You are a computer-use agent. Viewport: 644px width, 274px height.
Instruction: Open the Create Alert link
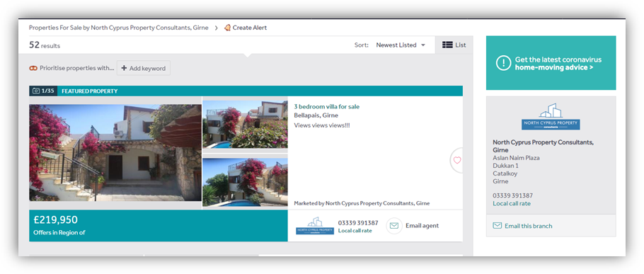(249, 28)
